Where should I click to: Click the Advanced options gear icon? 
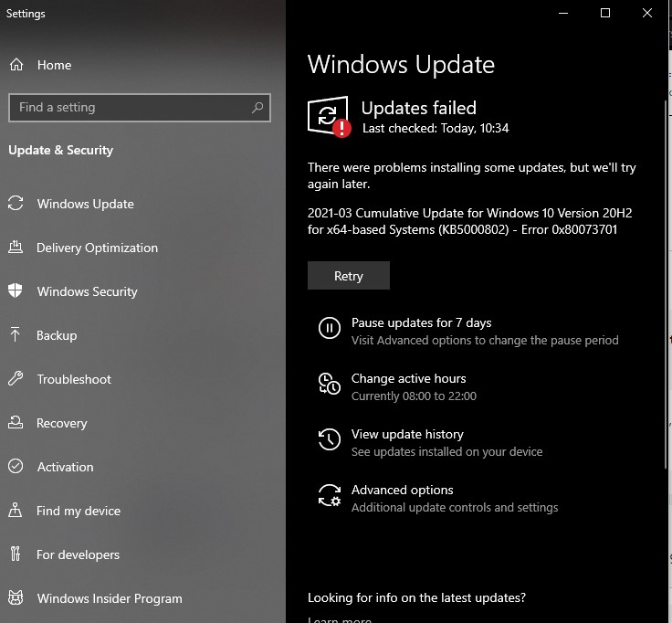329,495
